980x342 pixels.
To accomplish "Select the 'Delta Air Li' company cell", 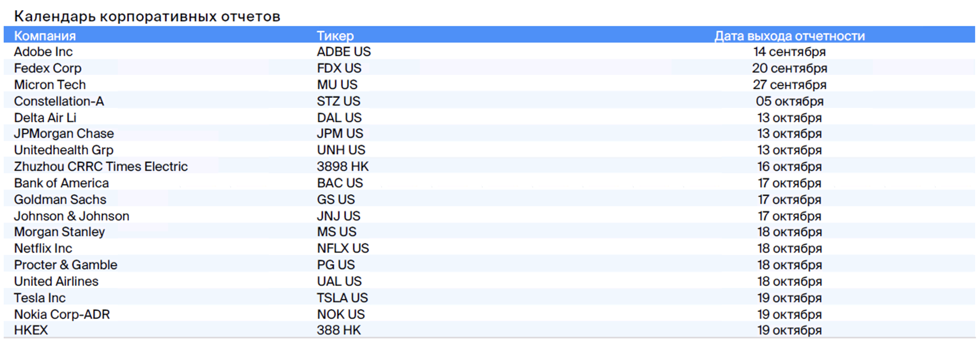I will coord(45,118).
